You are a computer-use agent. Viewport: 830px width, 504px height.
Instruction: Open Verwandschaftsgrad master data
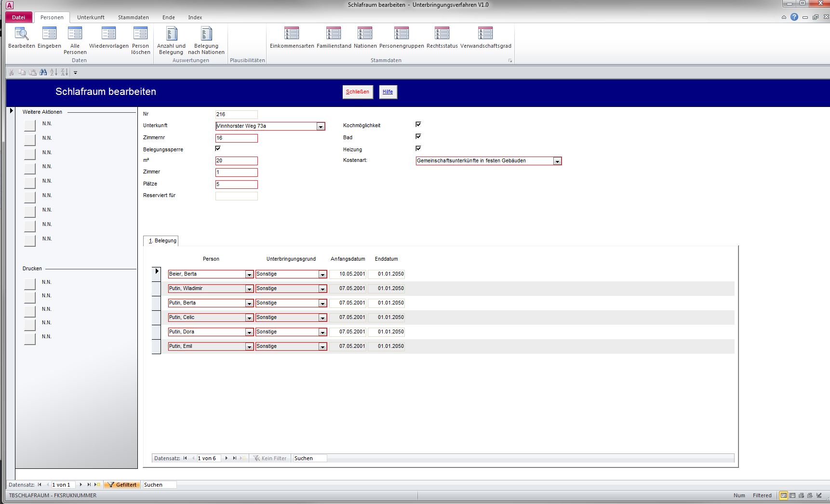pos(485,38)
